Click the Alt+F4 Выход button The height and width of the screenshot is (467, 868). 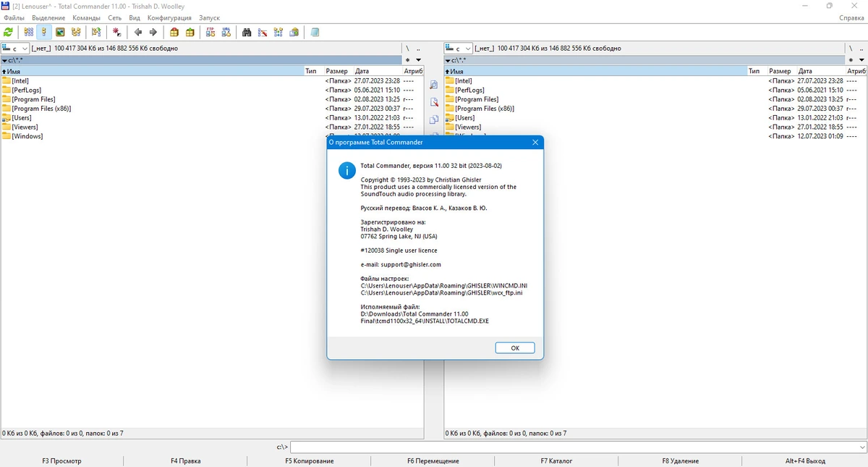805,460
